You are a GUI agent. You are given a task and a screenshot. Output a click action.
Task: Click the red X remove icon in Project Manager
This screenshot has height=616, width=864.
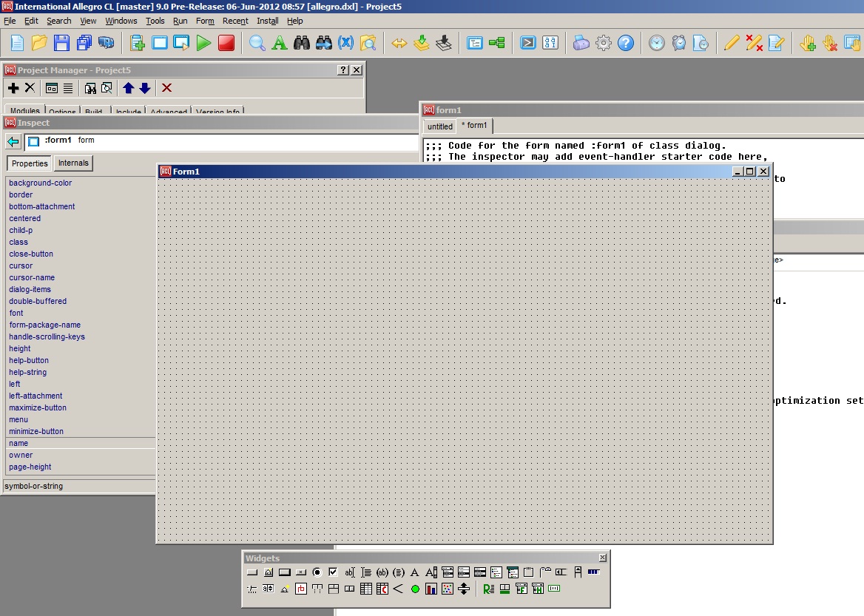[x=166, y=88]
